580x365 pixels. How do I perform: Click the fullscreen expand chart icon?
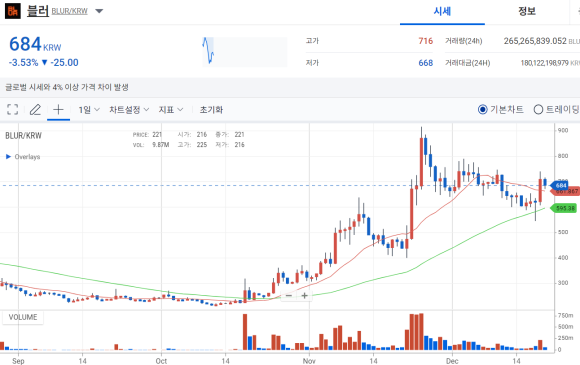[13, 109]
